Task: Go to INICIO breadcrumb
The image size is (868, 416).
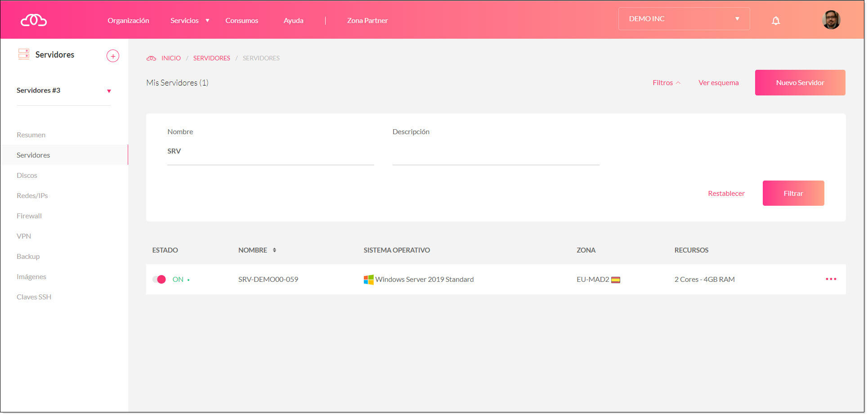Action: 171,58
